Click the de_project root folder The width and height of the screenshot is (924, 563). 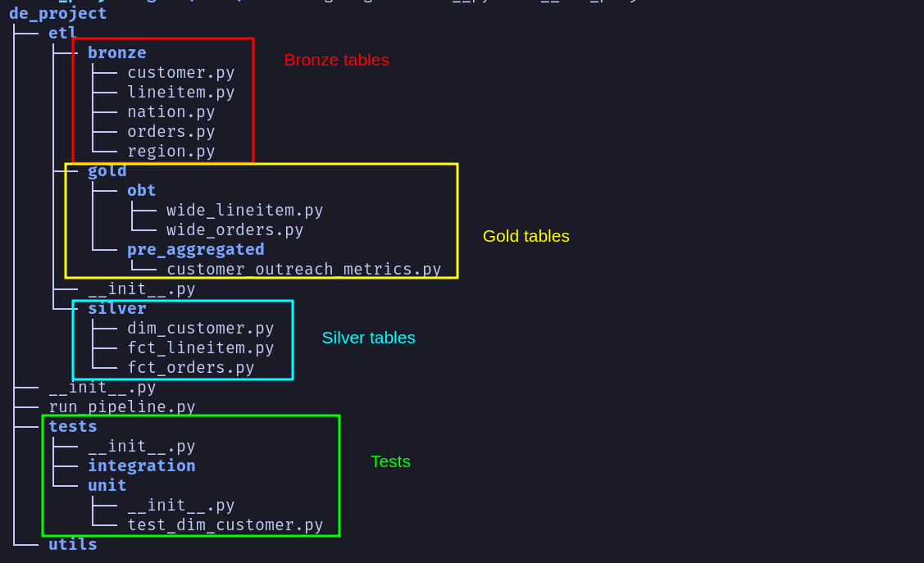[57, 13]
